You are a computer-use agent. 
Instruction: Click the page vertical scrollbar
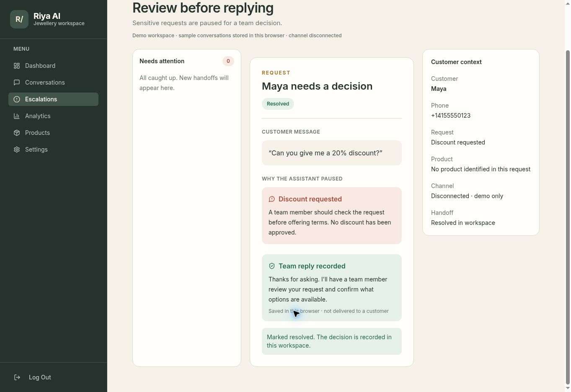coord(568,218)
